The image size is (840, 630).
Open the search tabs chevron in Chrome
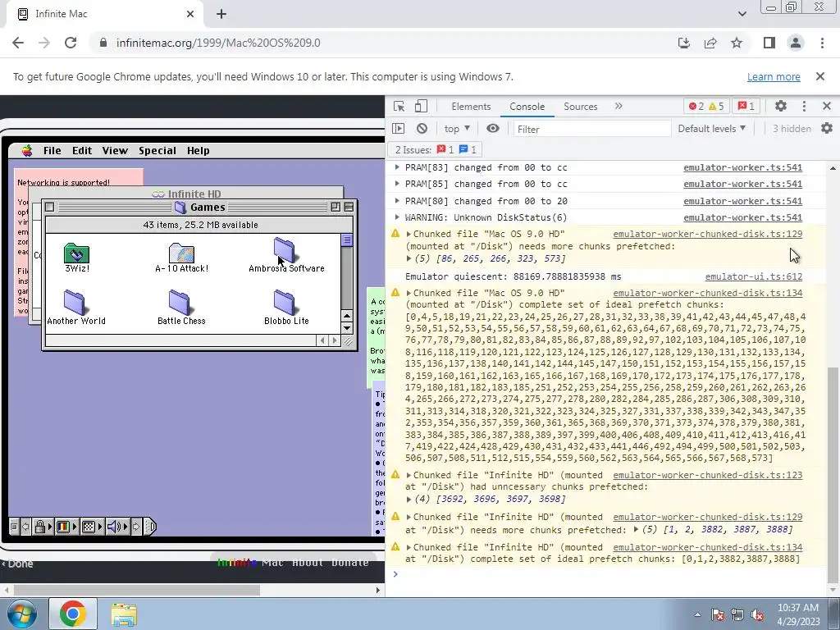(x=742, y=14)
